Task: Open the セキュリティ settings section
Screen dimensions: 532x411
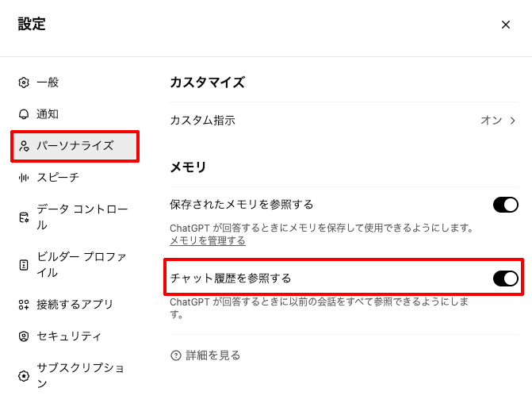Action: (x=69, y=336)
